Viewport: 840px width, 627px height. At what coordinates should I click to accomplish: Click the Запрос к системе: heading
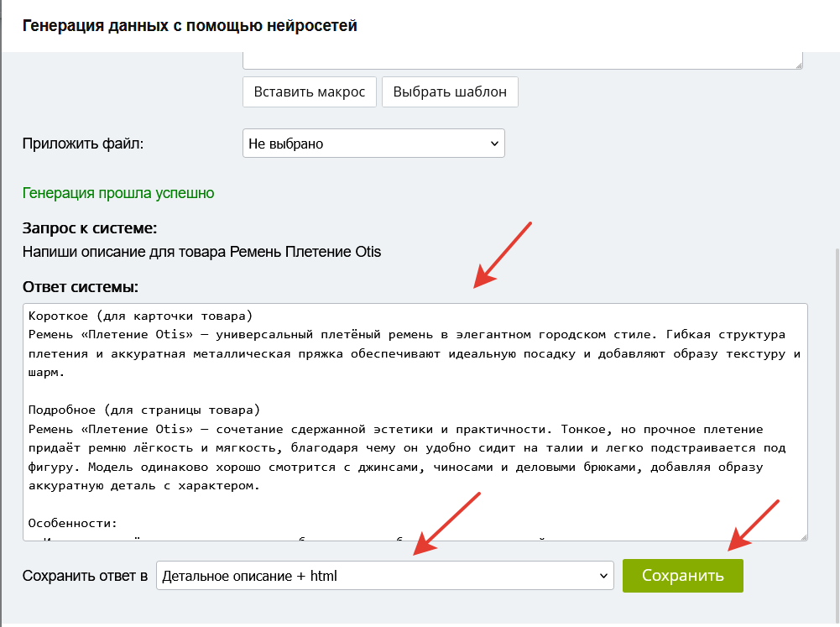[90, 228]
